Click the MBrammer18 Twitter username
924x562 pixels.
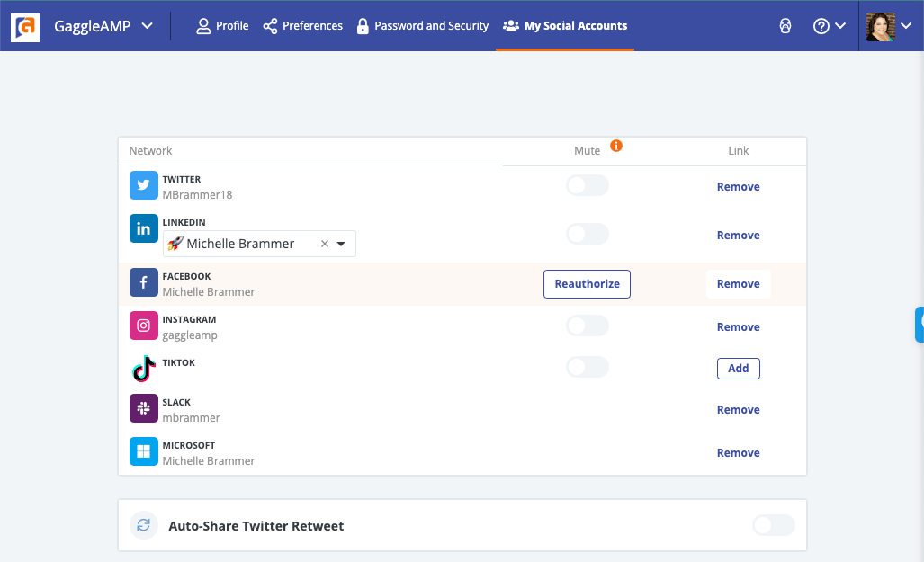coord(197,195)
